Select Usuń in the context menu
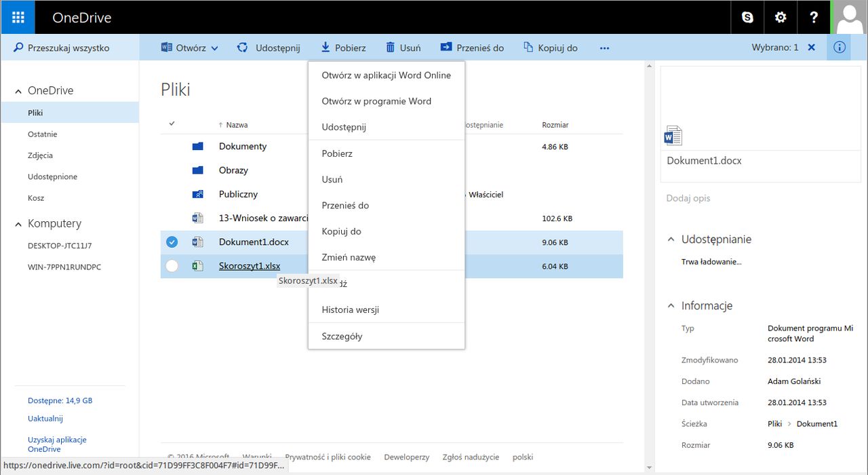 click(x=387, y=179)
